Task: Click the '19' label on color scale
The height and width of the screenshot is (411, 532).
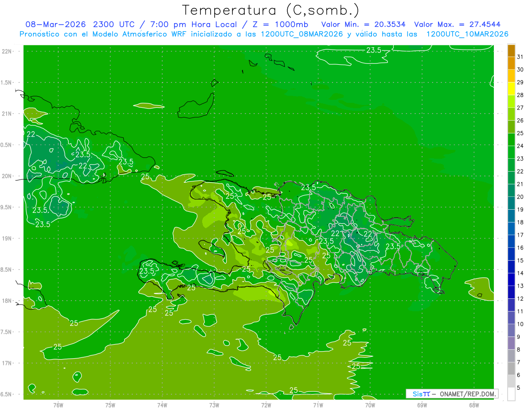Action: (520, 209)
